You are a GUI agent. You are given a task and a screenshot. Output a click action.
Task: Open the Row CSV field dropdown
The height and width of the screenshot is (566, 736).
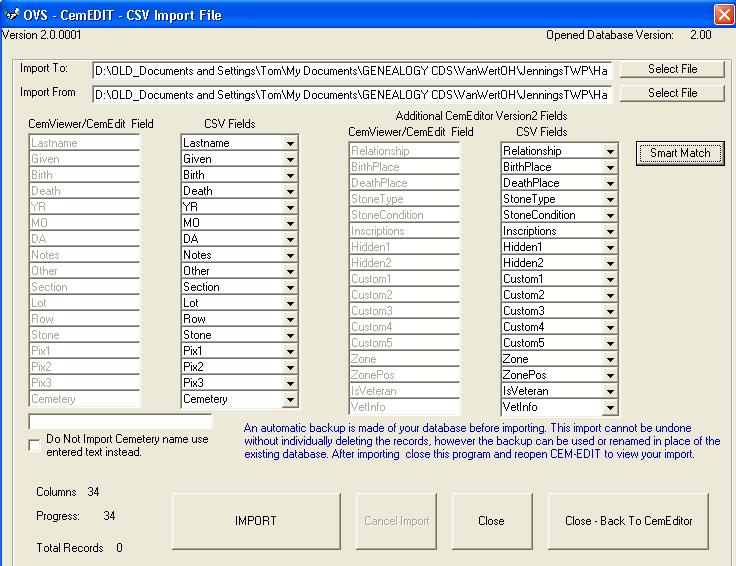click(x=291, y=319)
